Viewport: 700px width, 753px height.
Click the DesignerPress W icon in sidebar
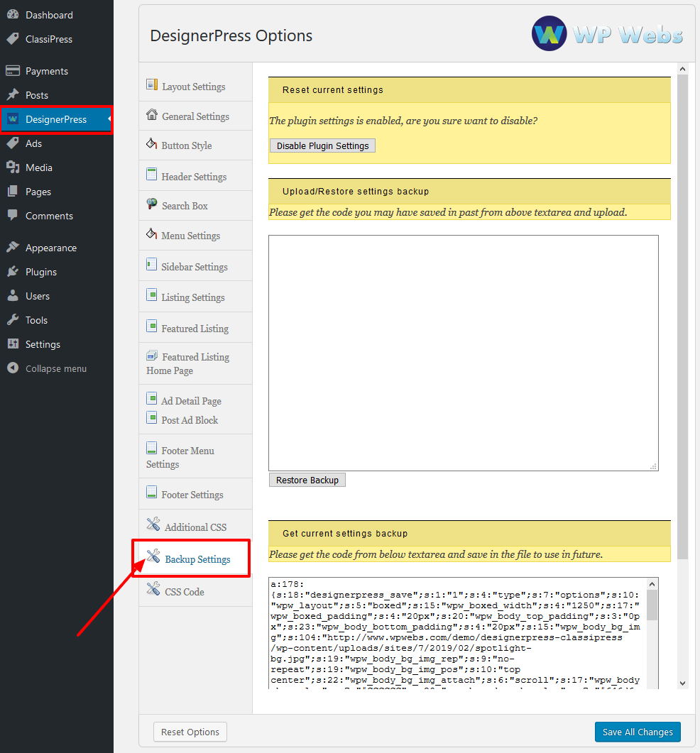pos(13,119)
